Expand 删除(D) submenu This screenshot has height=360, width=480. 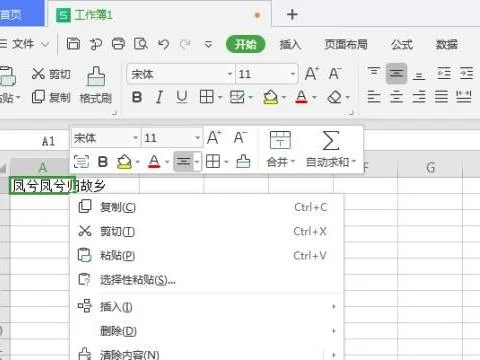point(207,331)
